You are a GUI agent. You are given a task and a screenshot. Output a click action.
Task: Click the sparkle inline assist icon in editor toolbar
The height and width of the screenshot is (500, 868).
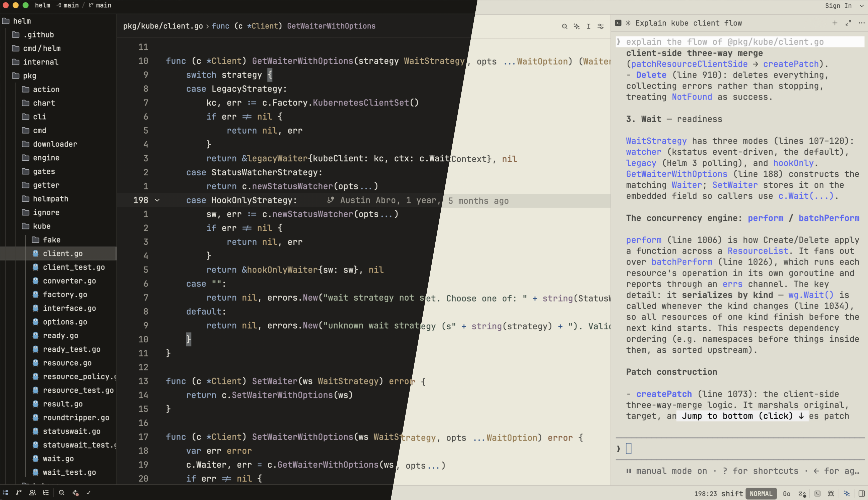(x=577, y=26)
